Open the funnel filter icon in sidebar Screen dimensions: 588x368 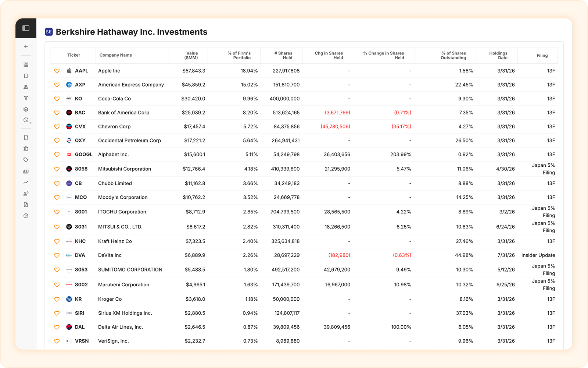(26, 98)
